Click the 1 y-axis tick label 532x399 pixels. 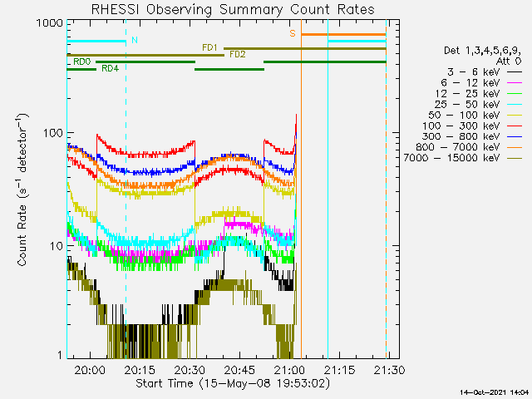(x=60, y=355)
